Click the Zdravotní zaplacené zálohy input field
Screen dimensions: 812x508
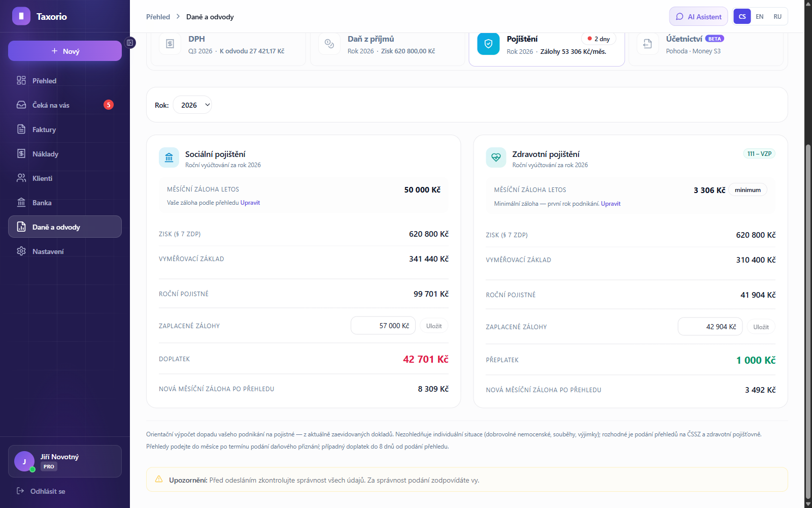[x=710, y=327]
